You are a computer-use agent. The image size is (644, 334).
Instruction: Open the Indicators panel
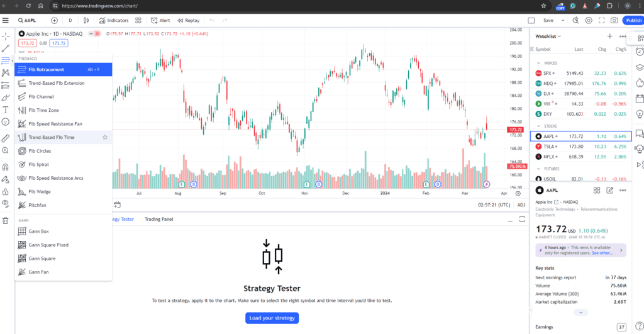pyautogui.click(x=114, y=20)
